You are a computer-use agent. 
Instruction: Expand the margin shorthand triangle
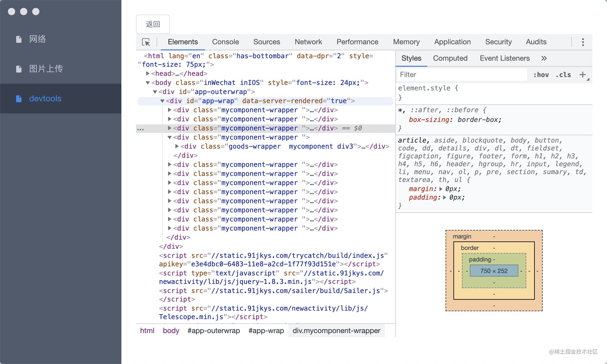click(441, 189)
